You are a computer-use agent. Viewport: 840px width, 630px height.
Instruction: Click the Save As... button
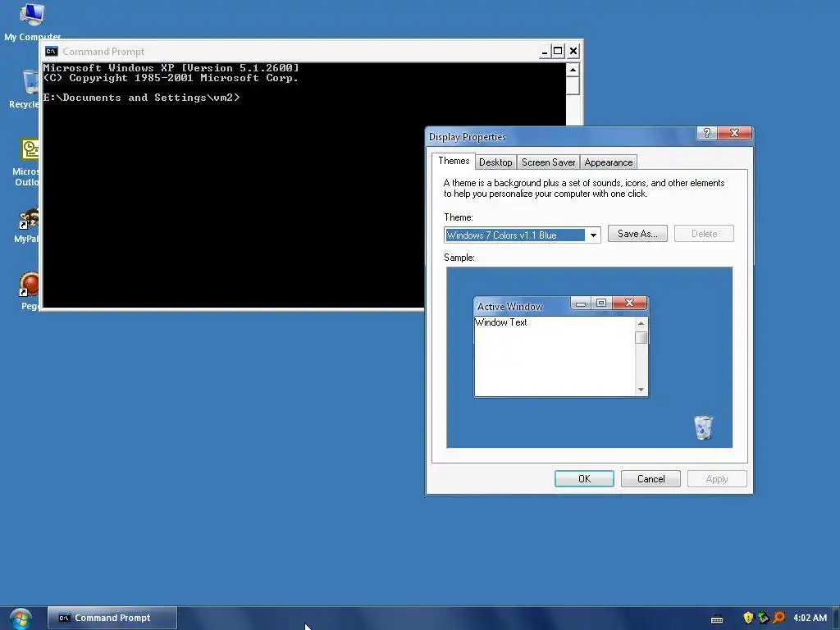(637, 234)
